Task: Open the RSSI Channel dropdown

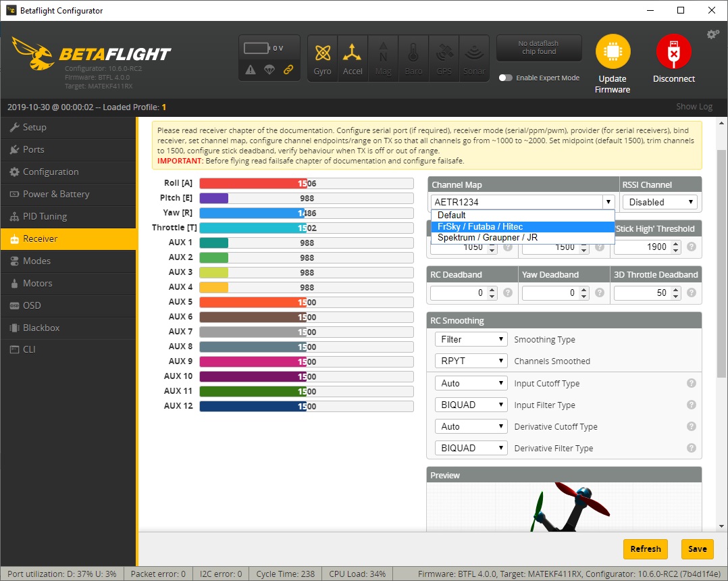Action: point(660,202)
